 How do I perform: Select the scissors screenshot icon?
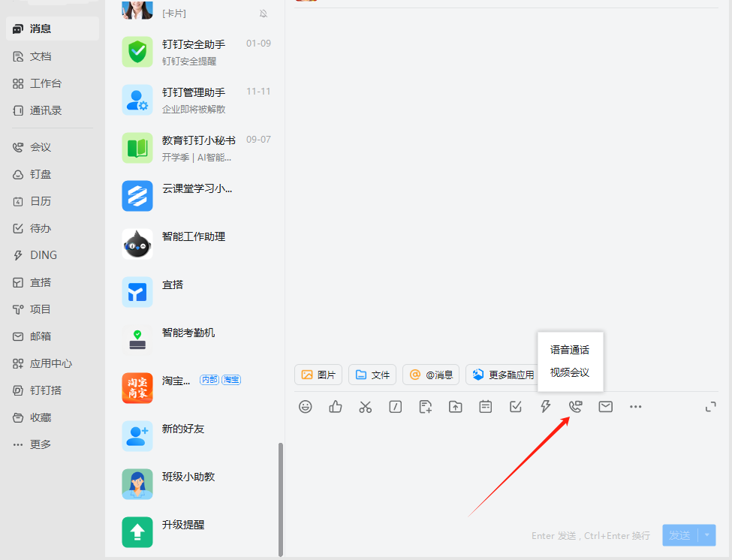[x=366, y=406]
